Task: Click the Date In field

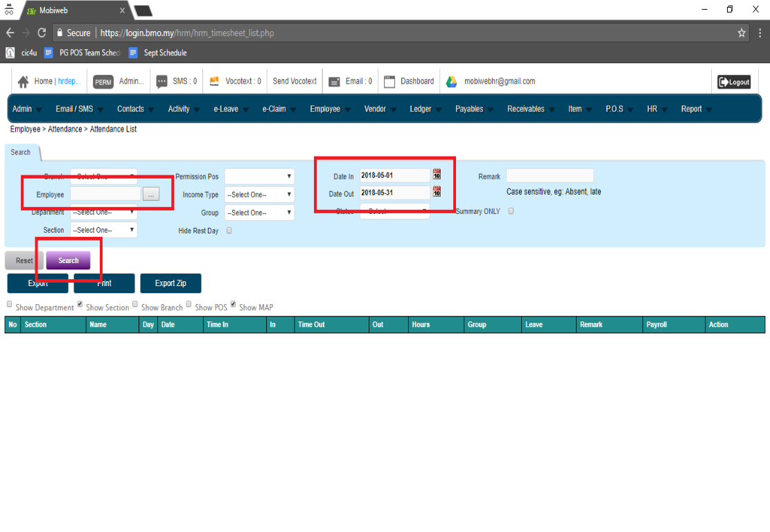Action: click(x=394, y=175)
